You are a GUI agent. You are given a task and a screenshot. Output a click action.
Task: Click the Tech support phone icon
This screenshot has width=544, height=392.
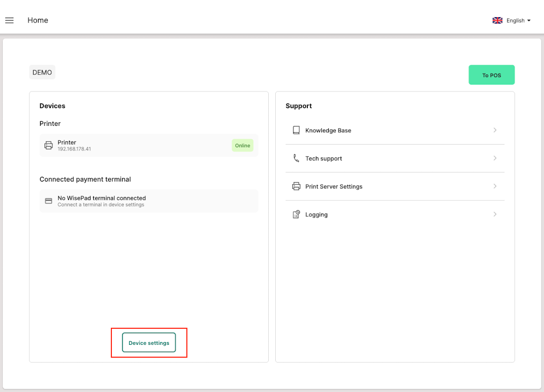coord(296,159)
